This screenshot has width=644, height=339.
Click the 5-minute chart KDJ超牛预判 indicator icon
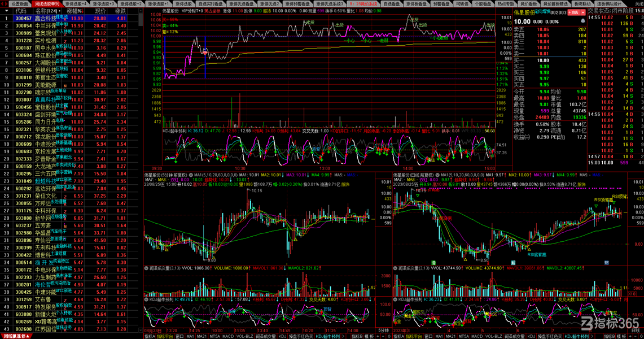tap(146, 299)
